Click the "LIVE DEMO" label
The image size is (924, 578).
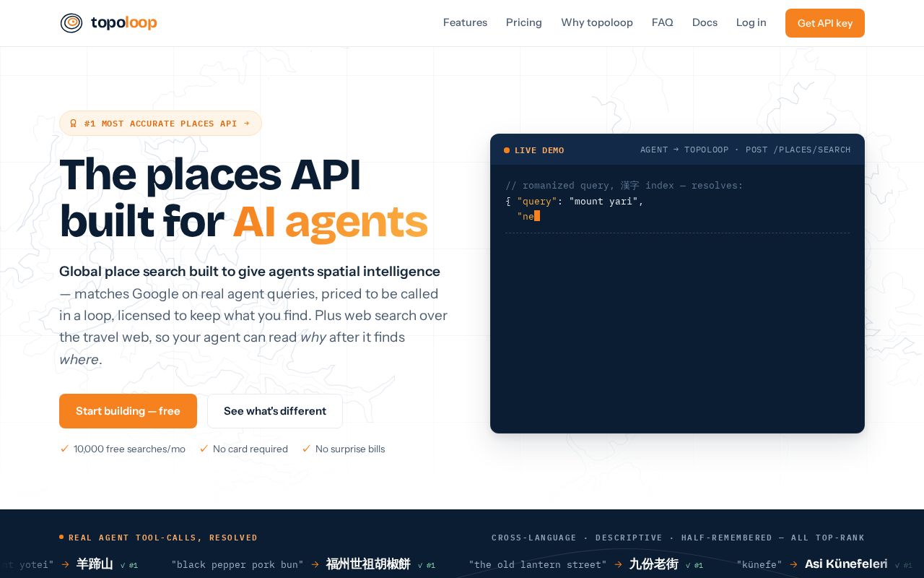coord(539,150)
